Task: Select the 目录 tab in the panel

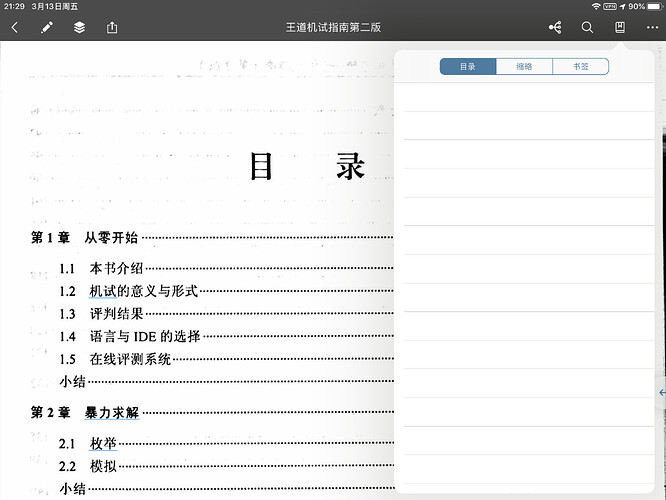Action: coord(468,67)
